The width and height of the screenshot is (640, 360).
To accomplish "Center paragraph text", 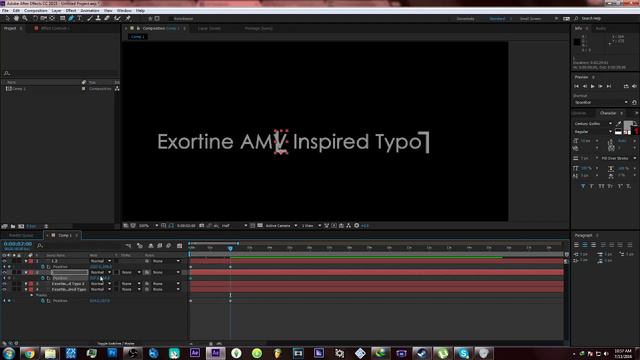I will pyautogui.click(x=585, y=245).
